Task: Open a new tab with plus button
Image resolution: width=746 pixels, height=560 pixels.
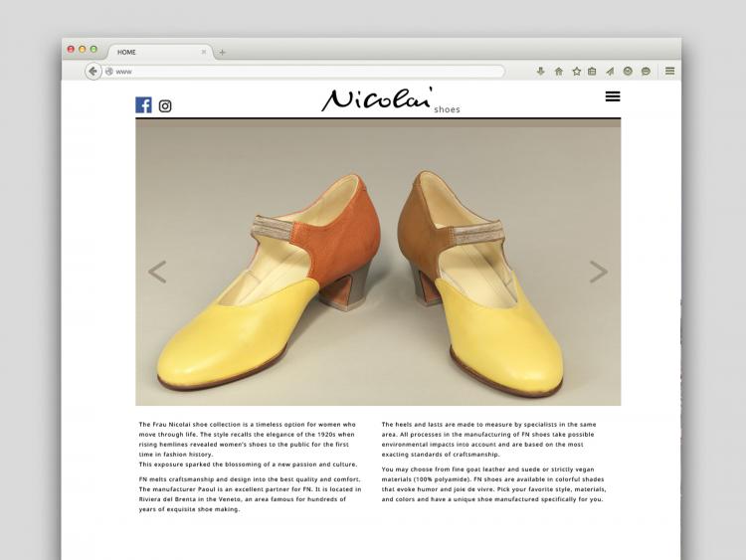Action: click(x=223, y=52)
